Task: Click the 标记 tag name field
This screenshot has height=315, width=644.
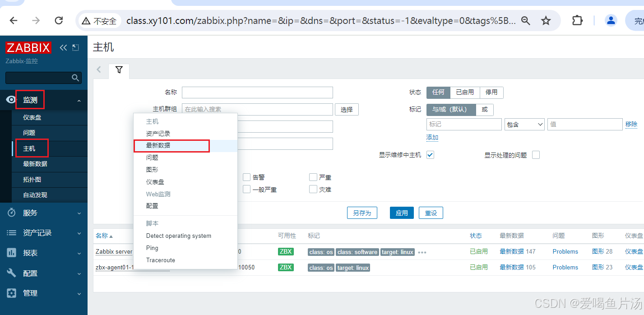Action: (x=464, y=125)
